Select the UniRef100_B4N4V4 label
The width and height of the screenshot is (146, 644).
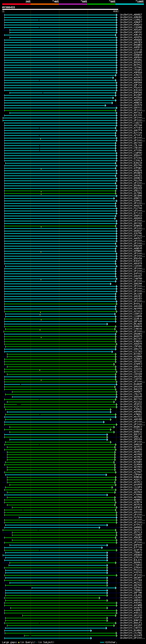pyautogui.click(x=131, y=326)
